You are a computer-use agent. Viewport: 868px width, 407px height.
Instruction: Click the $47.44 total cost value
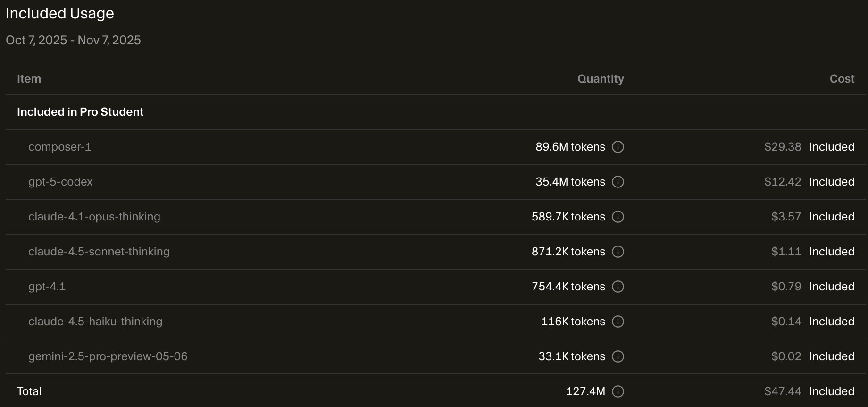783,391
